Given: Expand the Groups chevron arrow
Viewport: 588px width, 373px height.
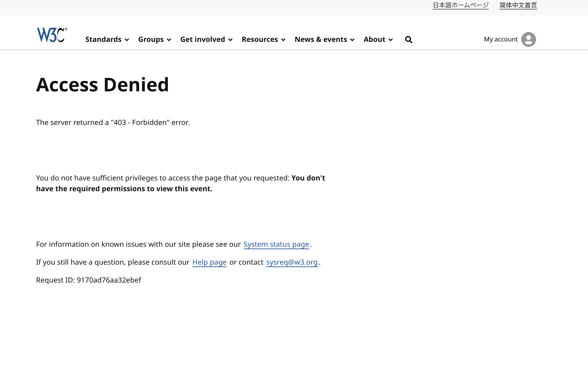Looking at the screenshot, I should click(169, 40).
